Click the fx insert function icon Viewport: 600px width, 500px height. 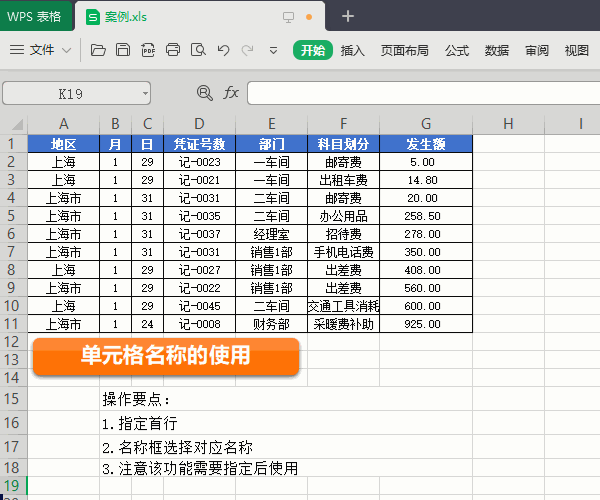[x=231, y=93]
